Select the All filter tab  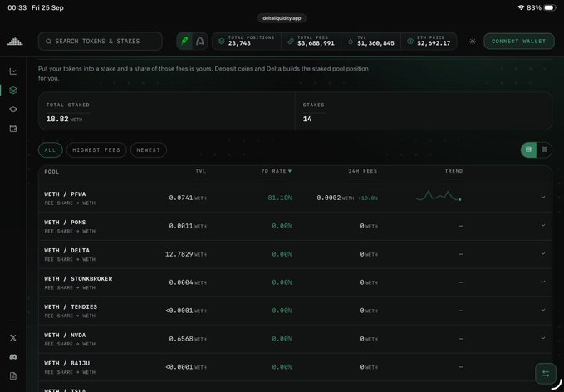pyautogui.click(x=51, y=150)
